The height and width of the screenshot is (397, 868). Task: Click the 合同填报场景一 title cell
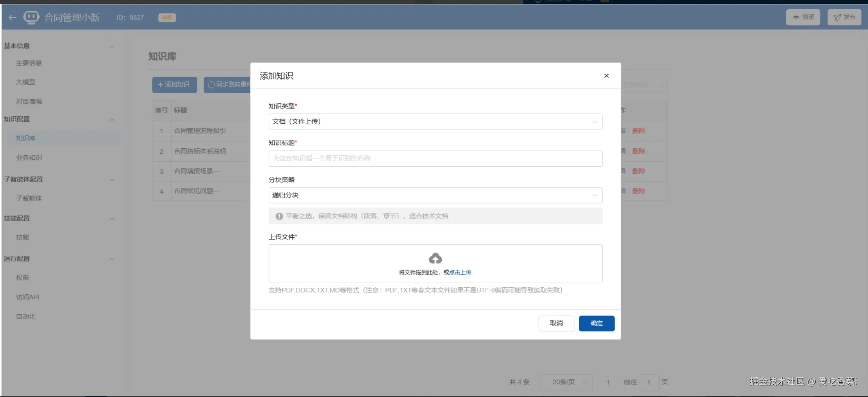pos(197,171)
